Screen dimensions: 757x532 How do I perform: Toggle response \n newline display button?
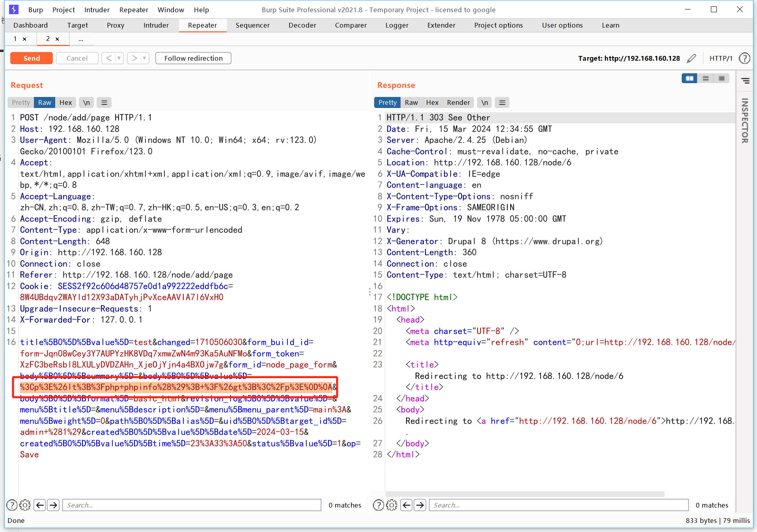click(485, 102)
